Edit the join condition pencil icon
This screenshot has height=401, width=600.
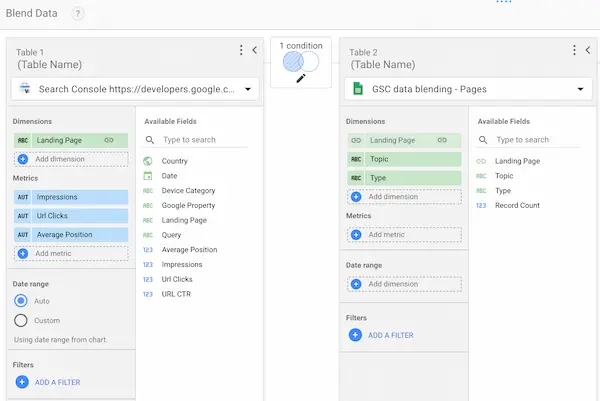coord(301,78)
